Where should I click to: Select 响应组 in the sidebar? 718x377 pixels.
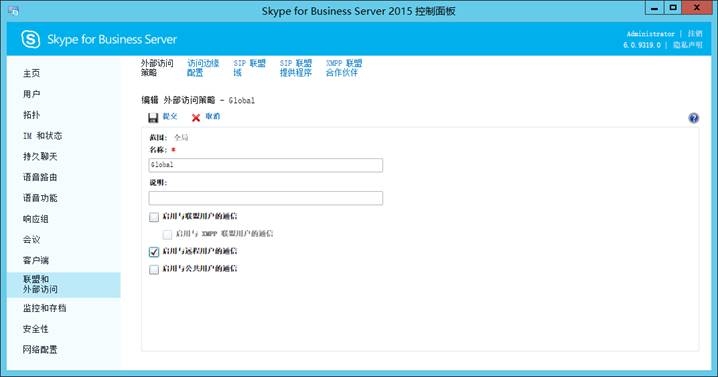[x=36, y=219]
